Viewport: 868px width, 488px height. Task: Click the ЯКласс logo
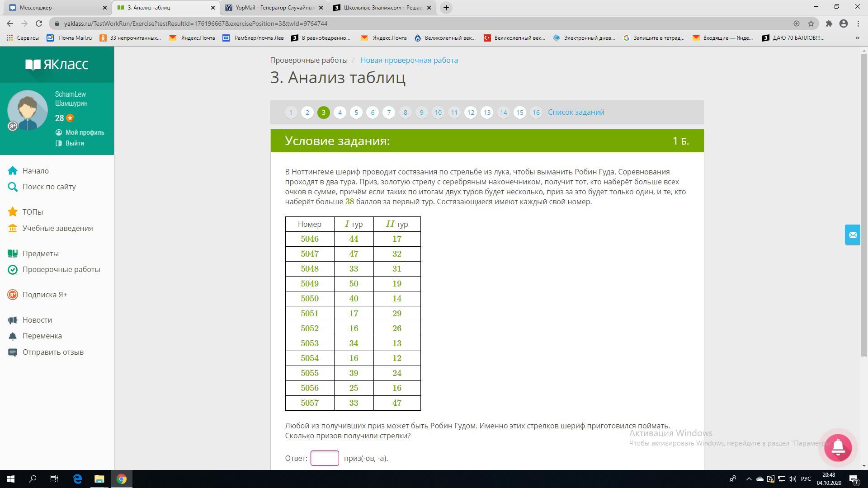[57, 65]
